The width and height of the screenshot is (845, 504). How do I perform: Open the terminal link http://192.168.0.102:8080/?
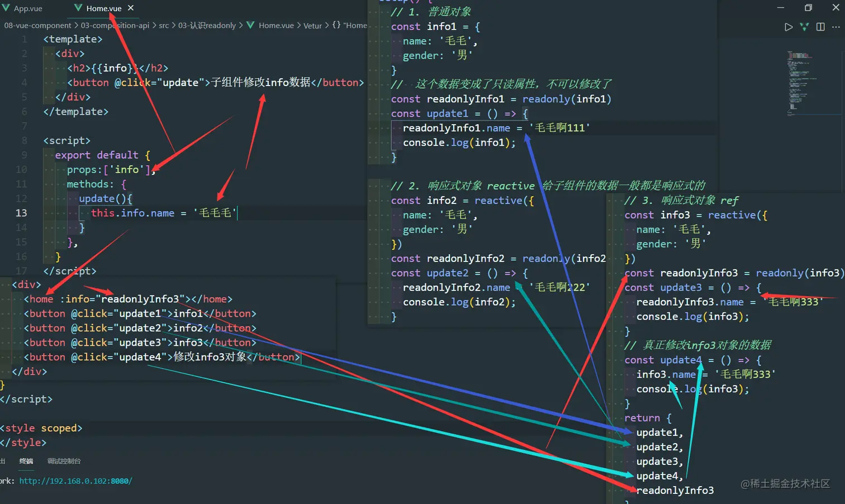(75, 481)
